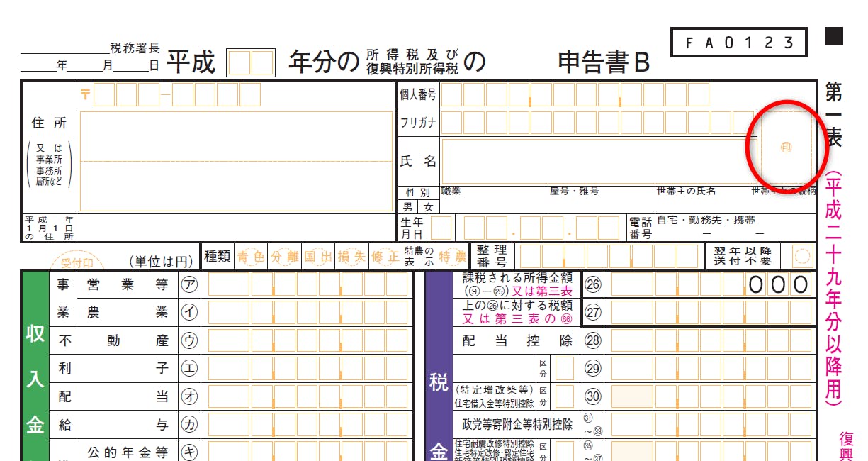868x461 pixels.
Task: Select 青色 in the 種類 row
Action: pyautogui.click(x=251, y=257)
